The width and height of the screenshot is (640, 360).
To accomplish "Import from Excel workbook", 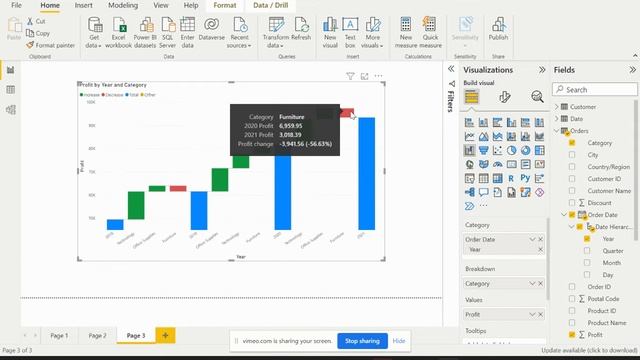I will click(118, 33).
